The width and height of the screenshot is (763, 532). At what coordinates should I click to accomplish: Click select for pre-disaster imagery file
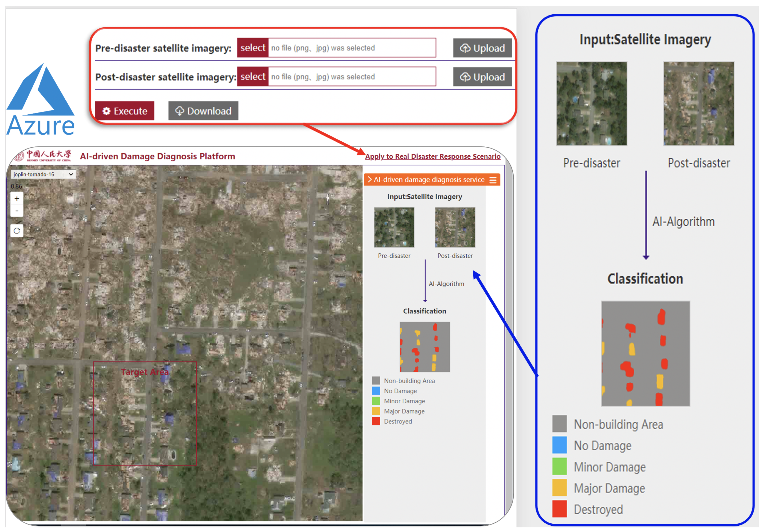(x=253, y=48)
